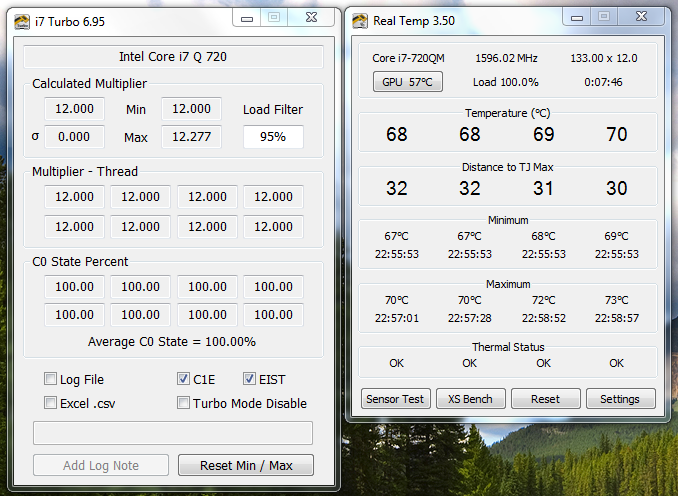This screenshot has height=496, width=678.
Task: Check Turbo Mode Disable
Action: coord(183,403)
